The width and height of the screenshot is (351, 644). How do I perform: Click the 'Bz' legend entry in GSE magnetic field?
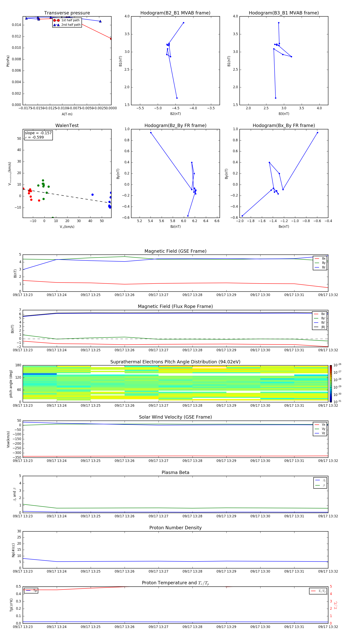pyautogui.click(x=320, y=267)
